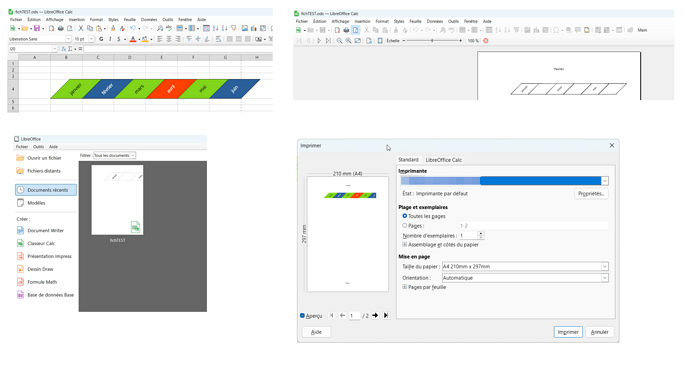
Task: Click the Bold (G) formatting icon
Action: tap(101, 39)
